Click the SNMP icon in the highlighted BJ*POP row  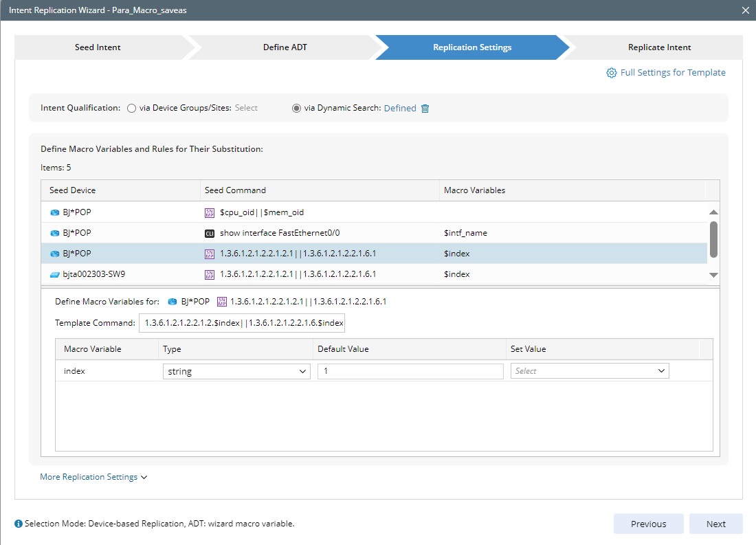click(210, 254)
